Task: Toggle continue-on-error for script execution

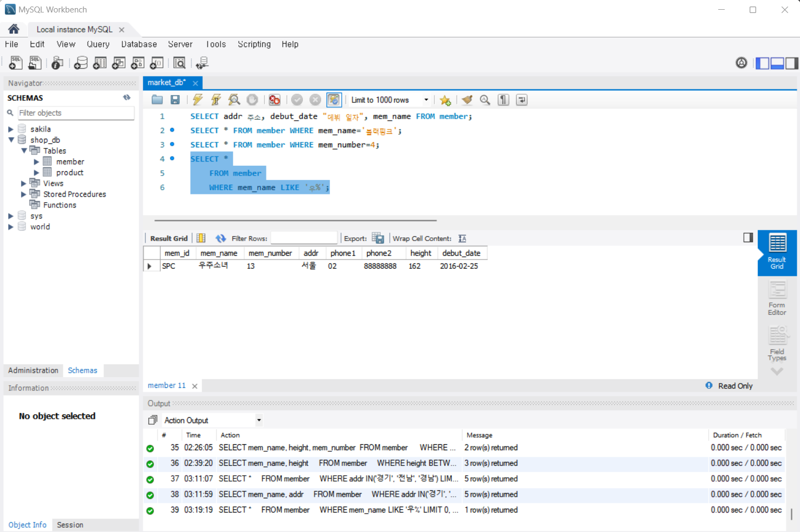Action: click(x=275, y=100)
